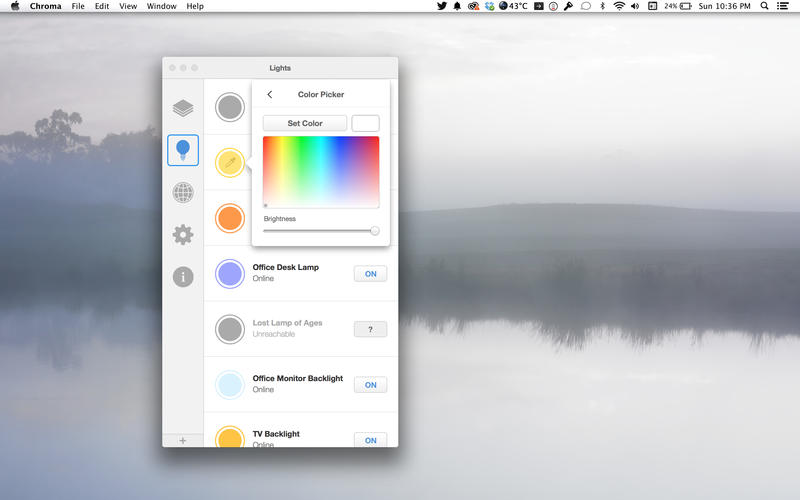Open the gear settings sidebar icon
Image resolution: width=800 pixels, height=500 pixels.
click(183, 235)
